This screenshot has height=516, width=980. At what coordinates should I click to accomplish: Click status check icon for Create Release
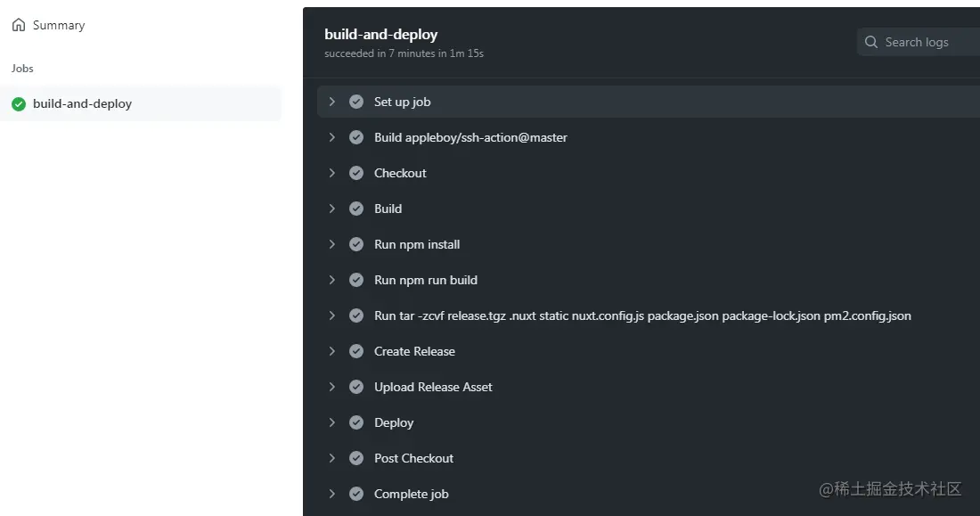(x=356, y=351)
